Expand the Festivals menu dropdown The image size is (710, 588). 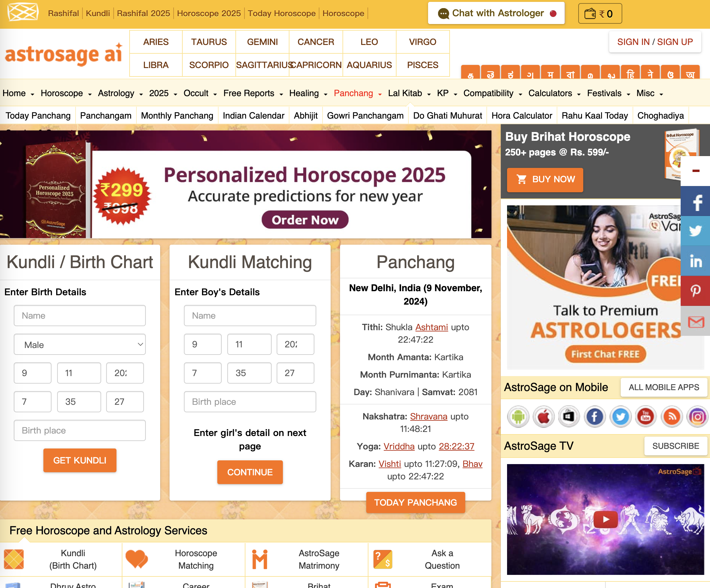coord(609,93)
